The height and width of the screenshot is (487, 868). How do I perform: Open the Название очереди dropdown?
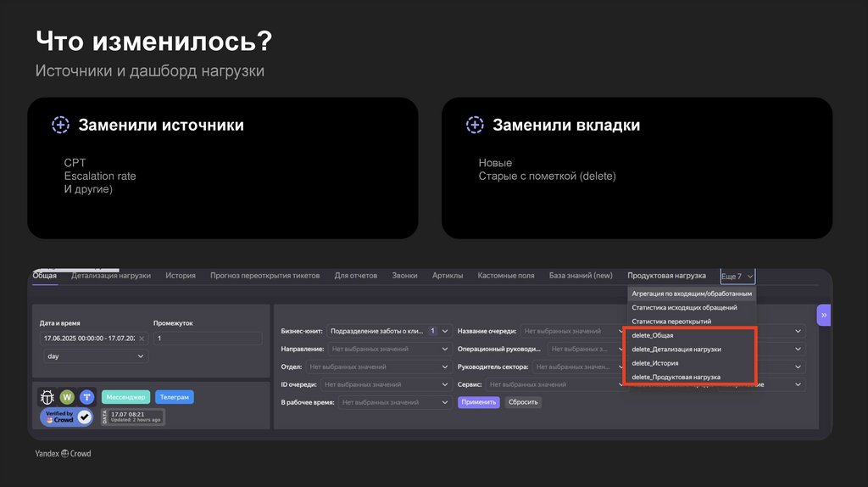pos(572,331)
